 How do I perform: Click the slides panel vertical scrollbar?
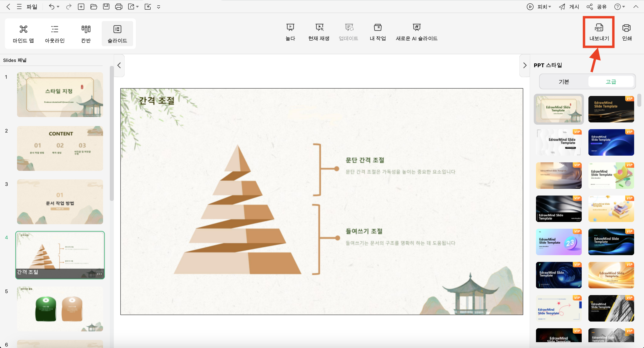(x=112, y=133)
